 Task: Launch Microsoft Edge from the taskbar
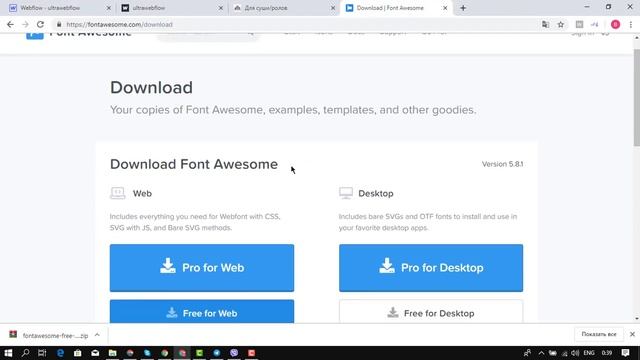pyautogui.click(x=60, y=353)
